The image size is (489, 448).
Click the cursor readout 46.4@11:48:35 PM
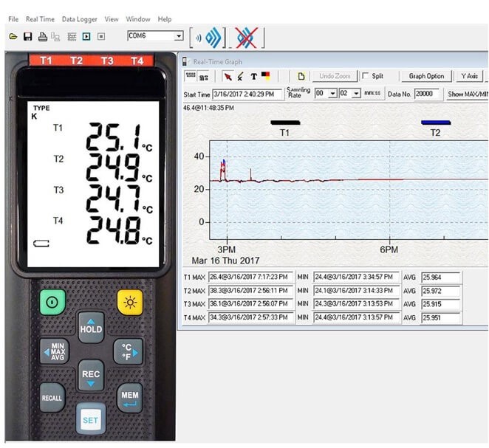[x=208, y=108]
